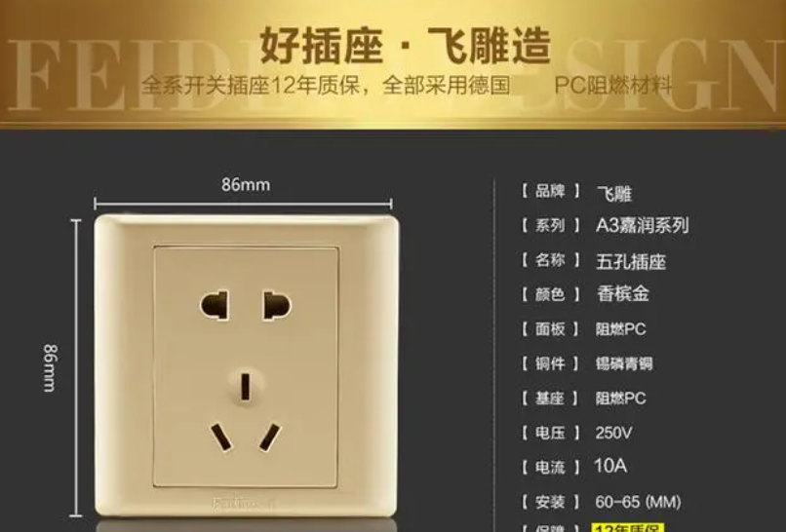Click the headline 好插座·飞雕造
Screen dimensions: 786x532
pos(406,46)
